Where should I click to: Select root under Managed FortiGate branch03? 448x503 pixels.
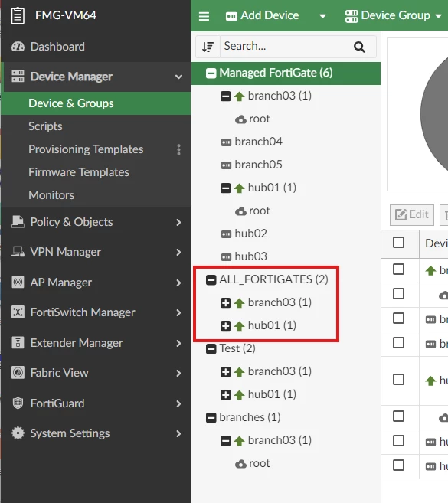pyautogui.click(x=260, y=119)
